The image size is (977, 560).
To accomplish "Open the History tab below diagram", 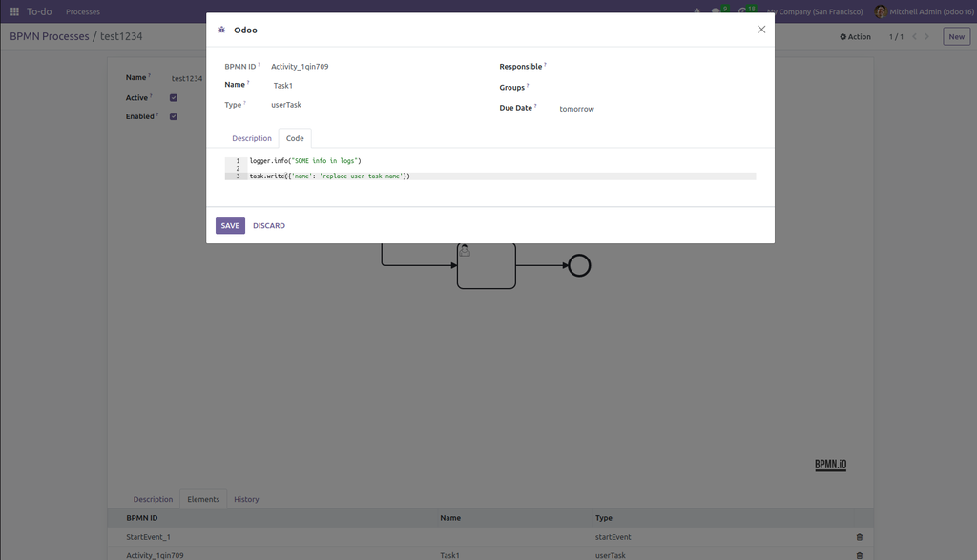I will (246, 499).
